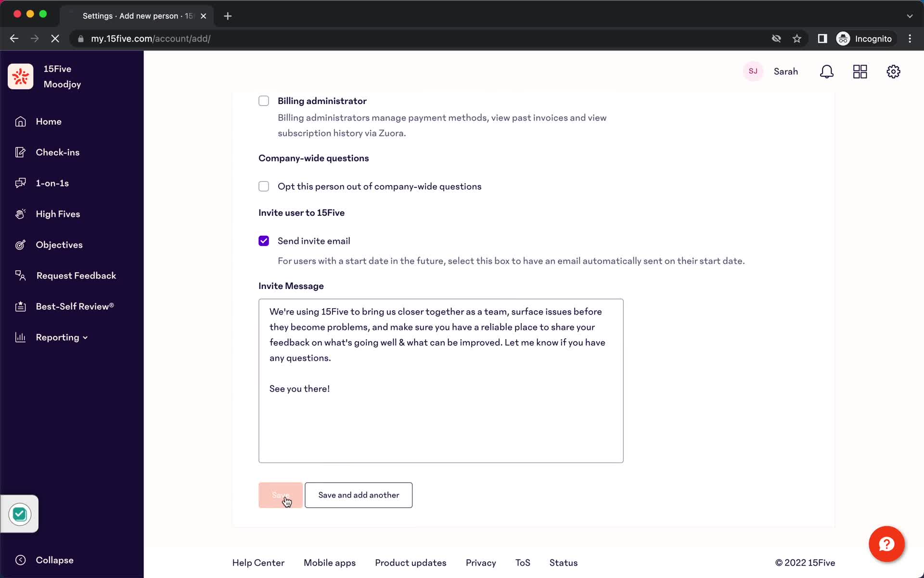924x578 pixels.
Task: Click Help Center link at bottom
Action: tap(258, 563)
